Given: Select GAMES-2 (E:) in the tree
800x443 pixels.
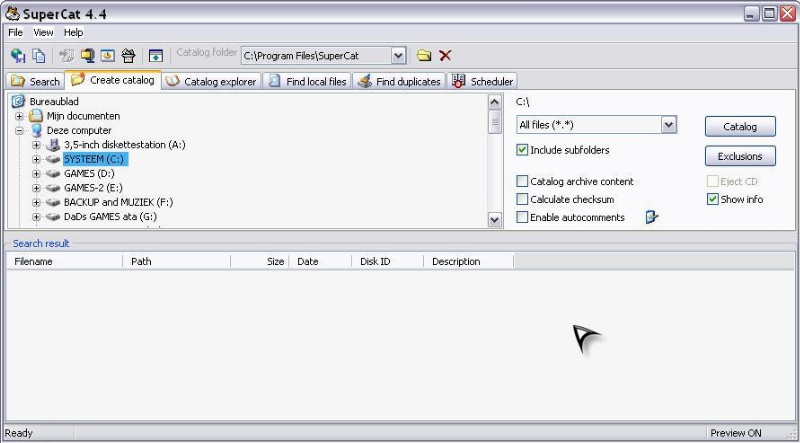Looking at the screenshot, I should 93,188.
